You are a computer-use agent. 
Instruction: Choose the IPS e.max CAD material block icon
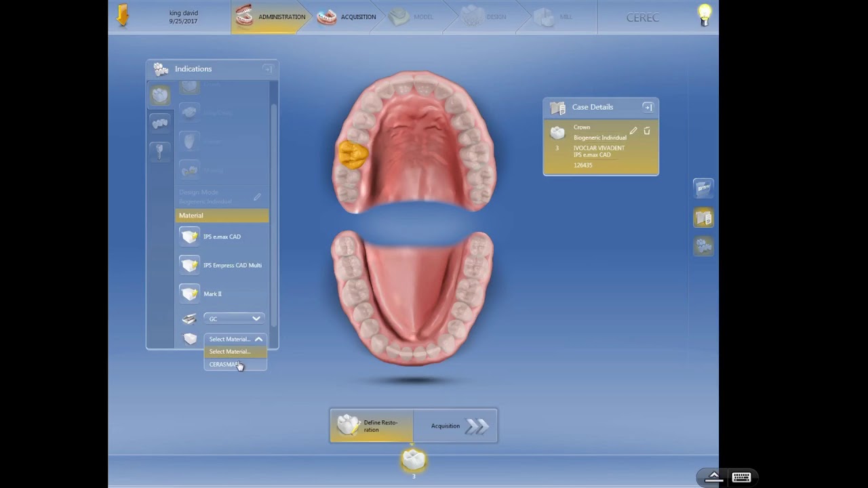[189, 237]
